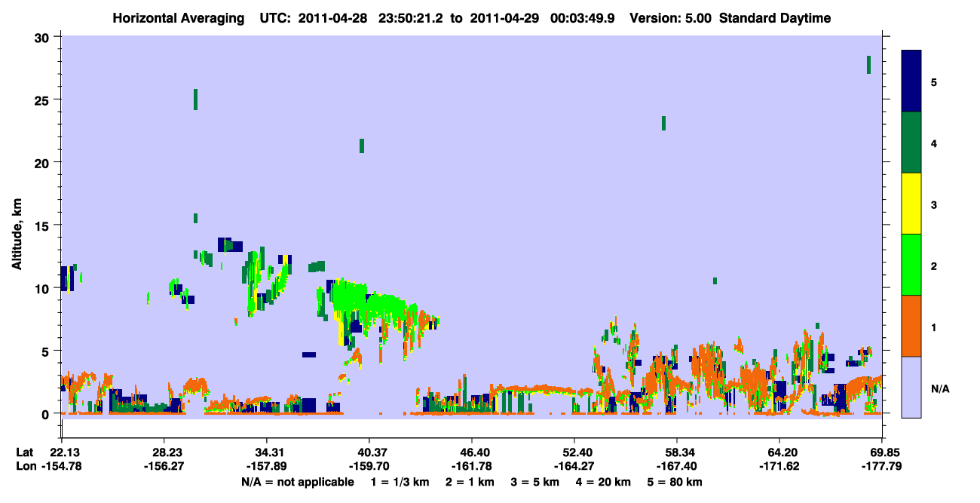
Task: Click the y-axis tick label 20
Action: click(44, 163)
